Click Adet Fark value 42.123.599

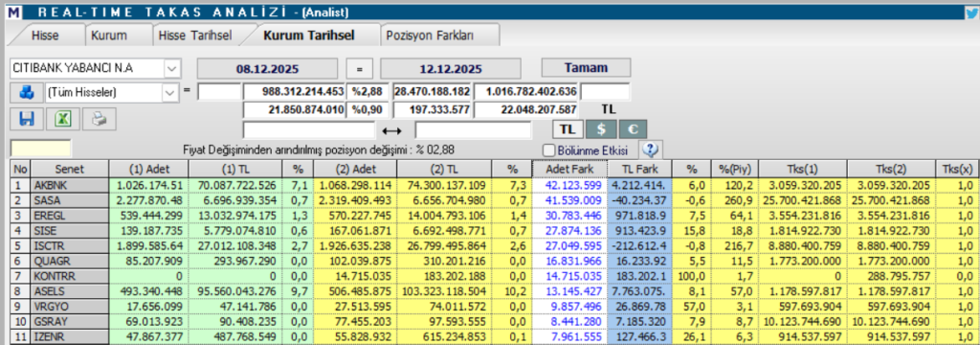point(568,185)
